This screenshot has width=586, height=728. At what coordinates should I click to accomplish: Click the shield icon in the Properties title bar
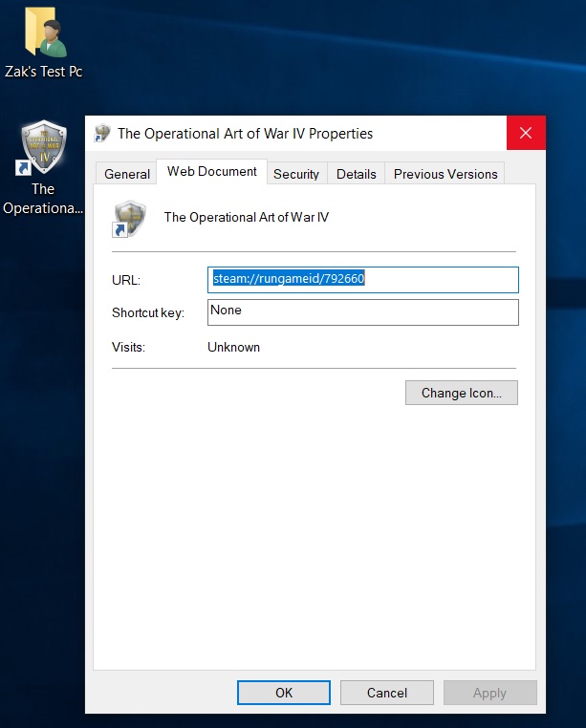(x=102, y=133)
